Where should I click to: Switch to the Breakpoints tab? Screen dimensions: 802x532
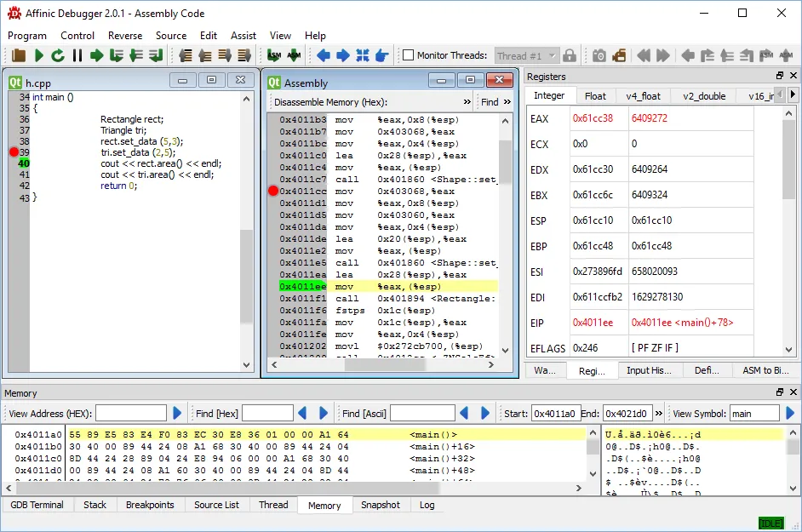pos(150,505)
